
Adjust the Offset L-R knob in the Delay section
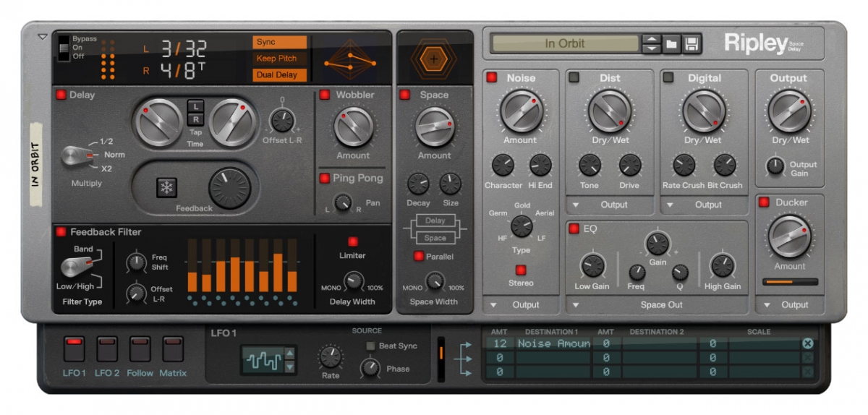coord(282,120)
